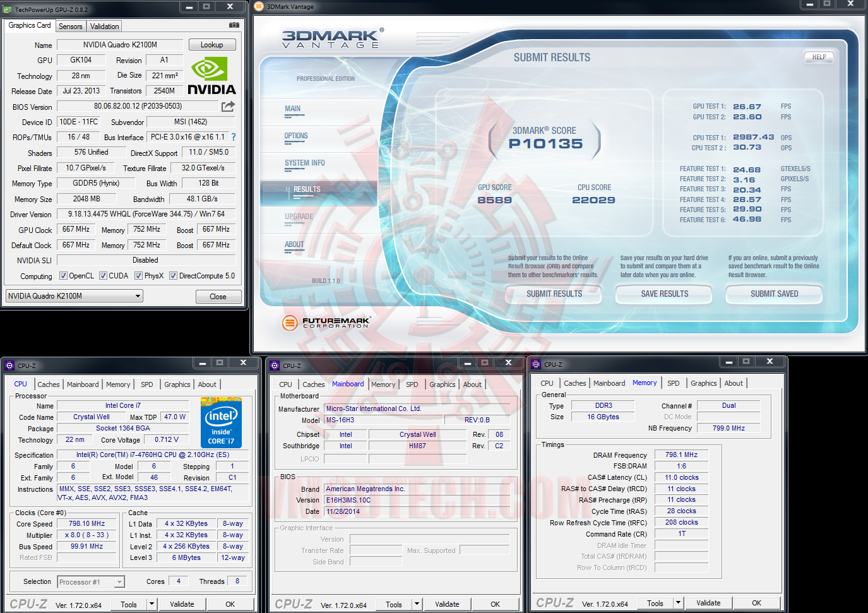
Task: Click the 3DMark Vantage title bar icon
Action: click(259, 6)
